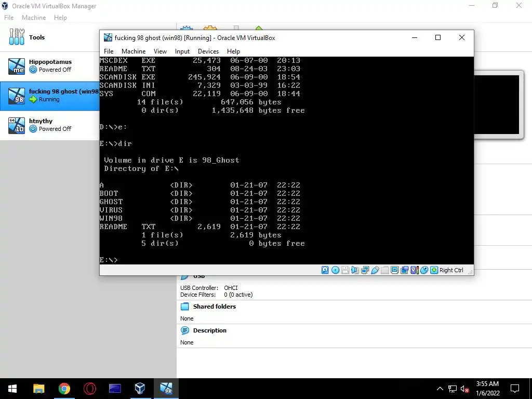
Task: Click the shared folders icon in VM status bar
Action: pyautogui.click(x=384, y=270)
